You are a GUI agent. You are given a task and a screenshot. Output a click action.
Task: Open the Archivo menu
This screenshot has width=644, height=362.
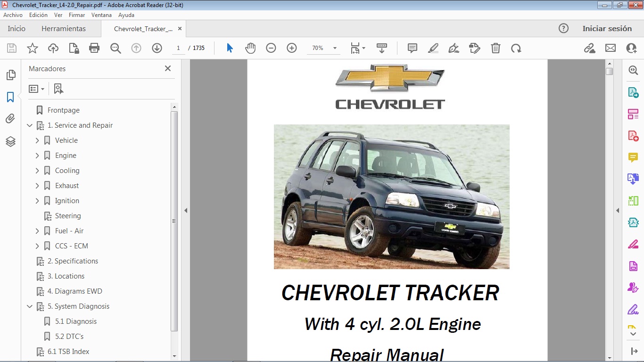13,15
